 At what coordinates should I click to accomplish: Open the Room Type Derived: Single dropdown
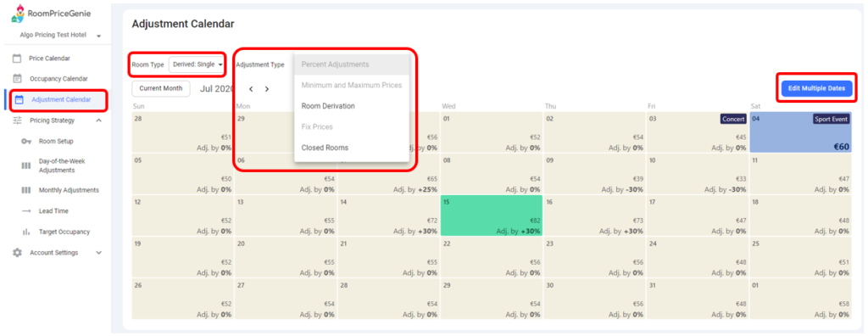(197, 64)
